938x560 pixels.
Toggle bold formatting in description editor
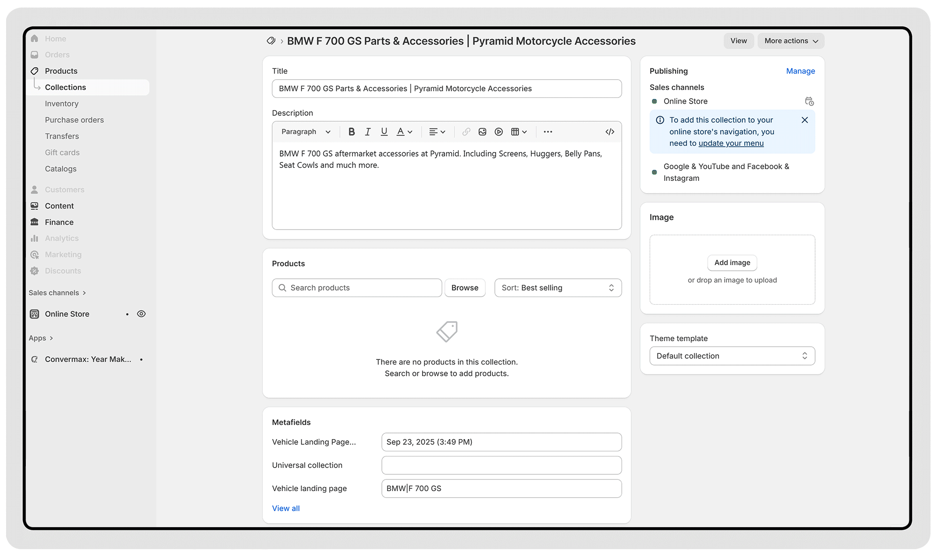[351, 132]
